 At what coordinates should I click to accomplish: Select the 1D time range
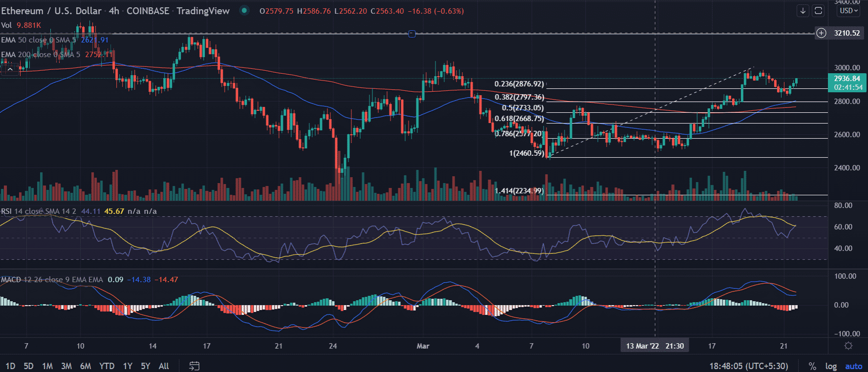[10, 366]
